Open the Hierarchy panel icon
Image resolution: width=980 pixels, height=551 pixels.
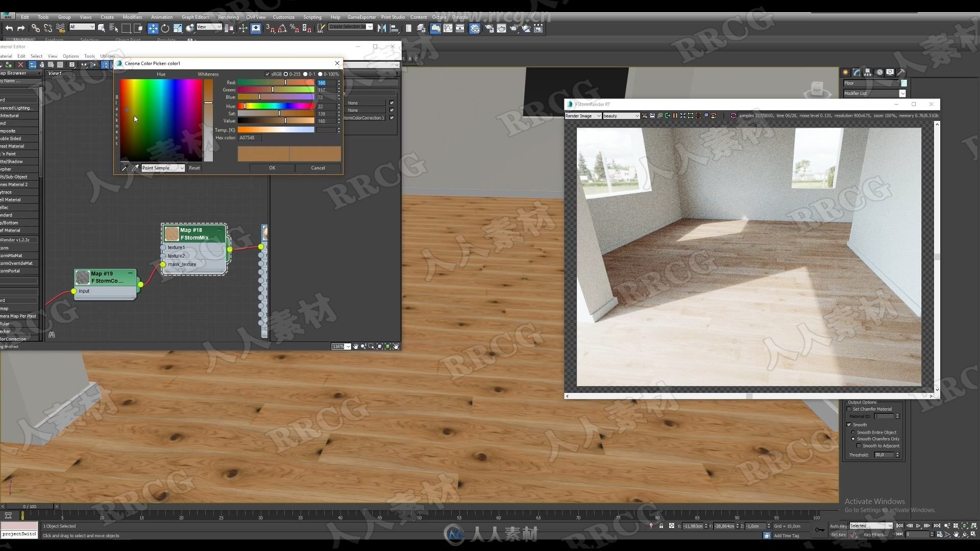pyautogui.click(x=868, y=72)
